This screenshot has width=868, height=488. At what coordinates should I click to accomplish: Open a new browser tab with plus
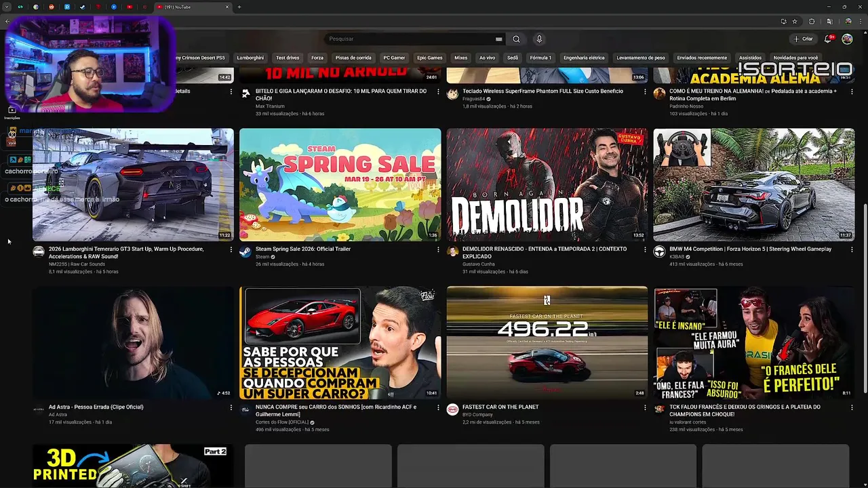click(239, 7)
